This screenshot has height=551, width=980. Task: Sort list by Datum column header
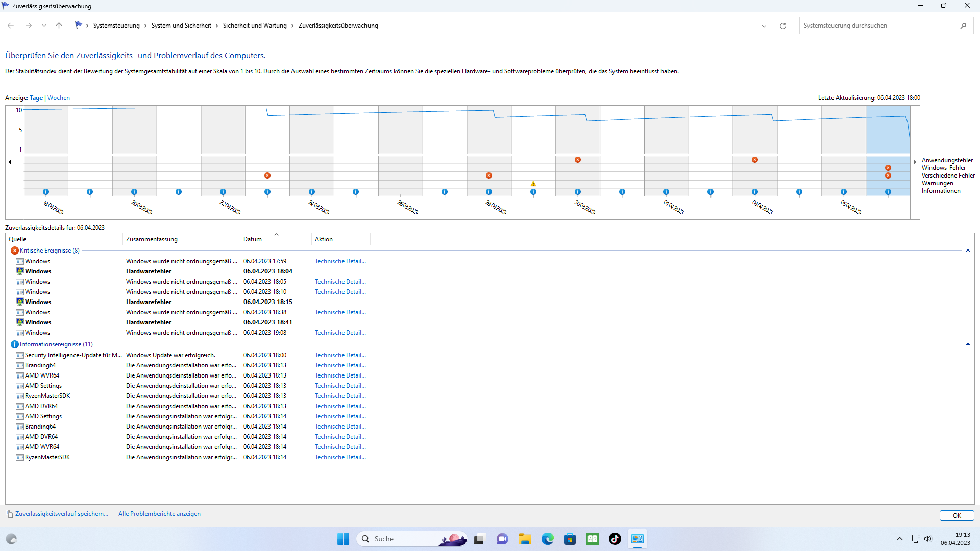click(253, 239)
